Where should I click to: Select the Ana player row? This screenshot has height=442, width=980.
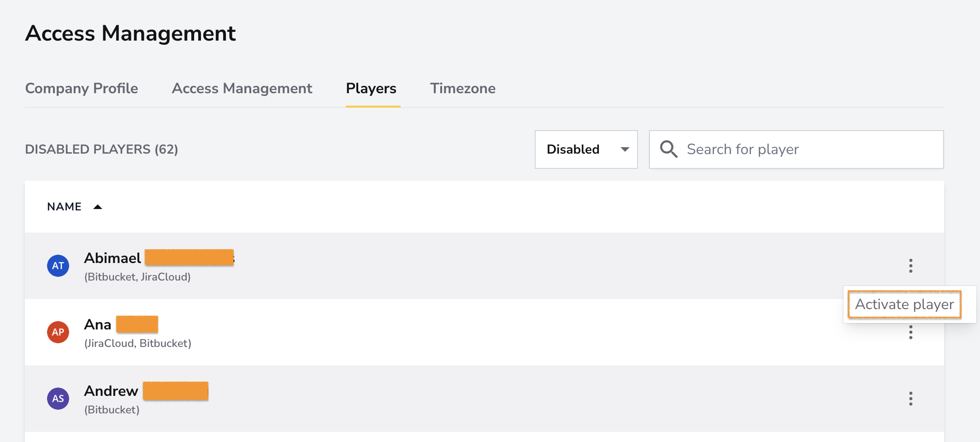point(484,332)
